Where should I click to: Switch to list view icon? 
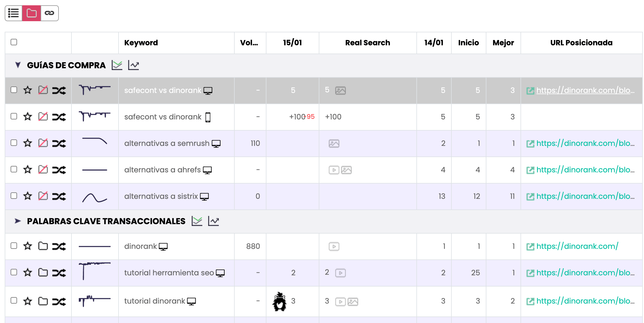pyautogui.click(x=14, y=13)
